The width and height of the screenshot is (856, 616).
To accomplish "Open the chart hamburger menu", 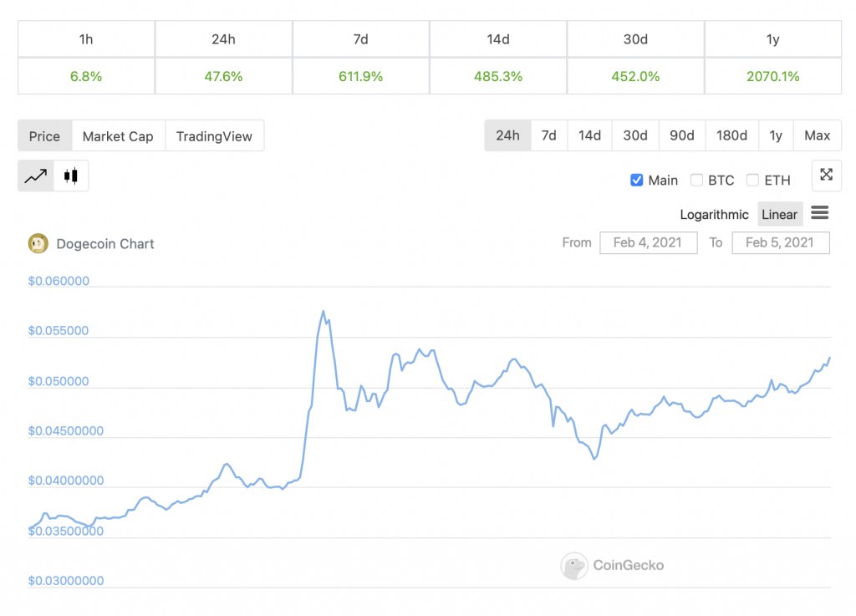I will 819,213.
